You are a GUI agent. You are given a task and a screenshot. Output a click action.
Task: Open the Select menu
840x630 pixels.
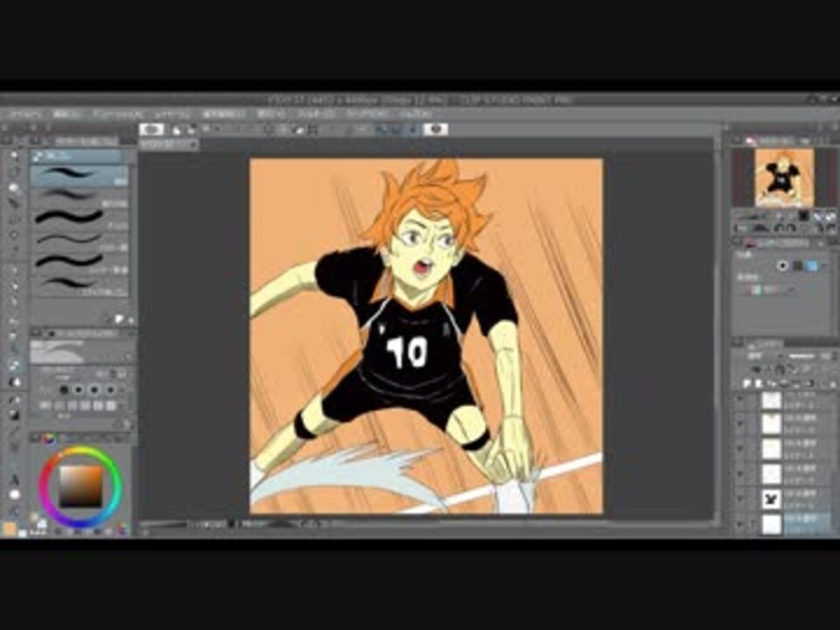(223, 114)
